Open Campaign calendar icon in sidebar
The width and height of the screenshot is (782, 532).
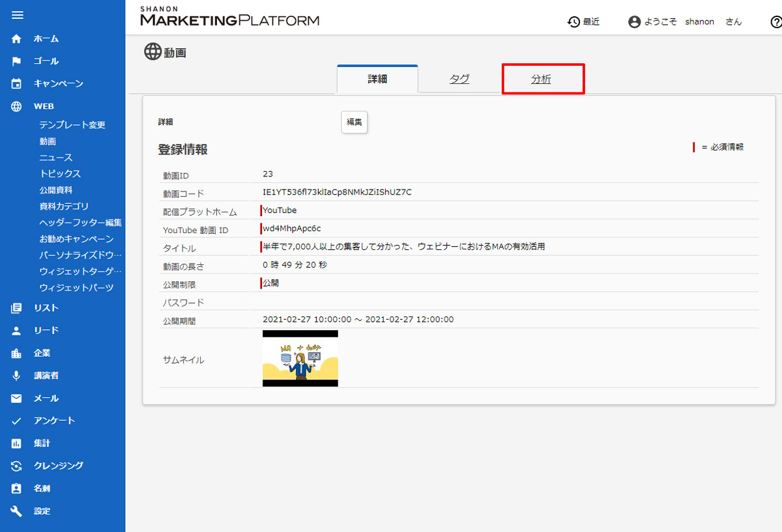[x=17, y=84]
